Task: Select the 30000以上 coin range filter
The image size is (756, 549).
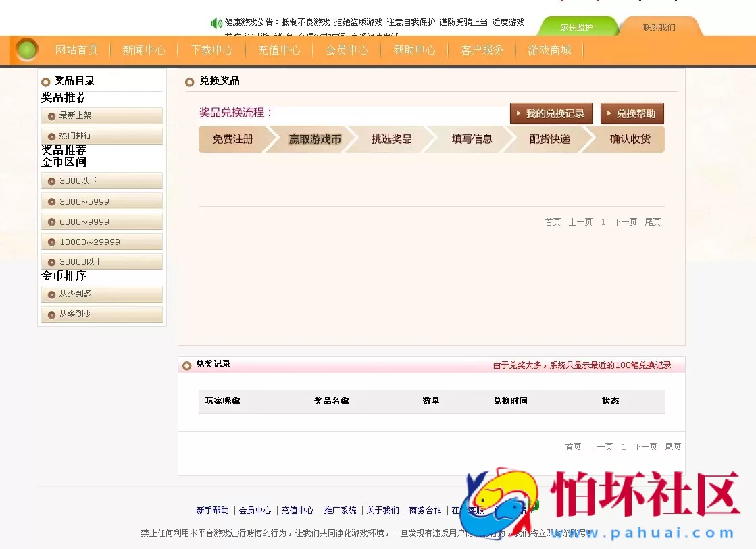Action: tap(101, 261)
